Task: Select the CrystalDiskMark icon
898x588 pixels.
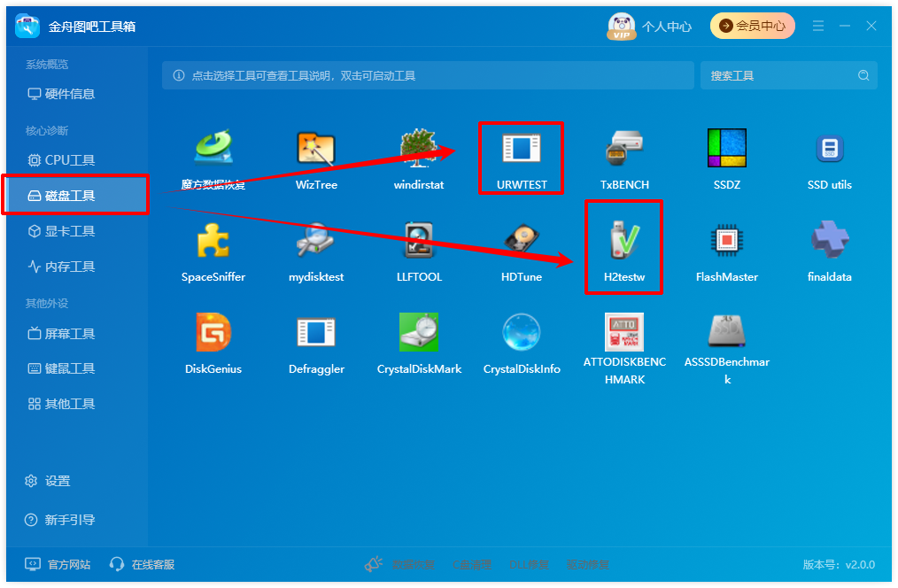Action: point(419,332)
